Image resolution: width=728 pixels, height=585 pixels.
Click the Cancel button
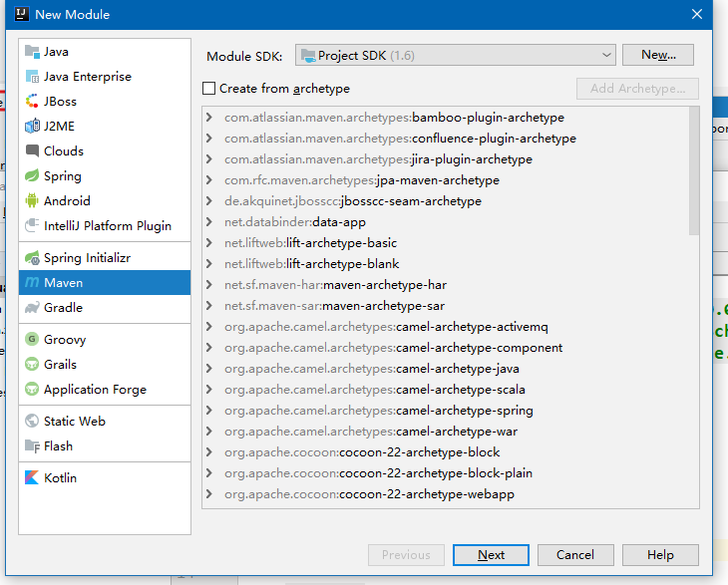(x=575, y=555)
